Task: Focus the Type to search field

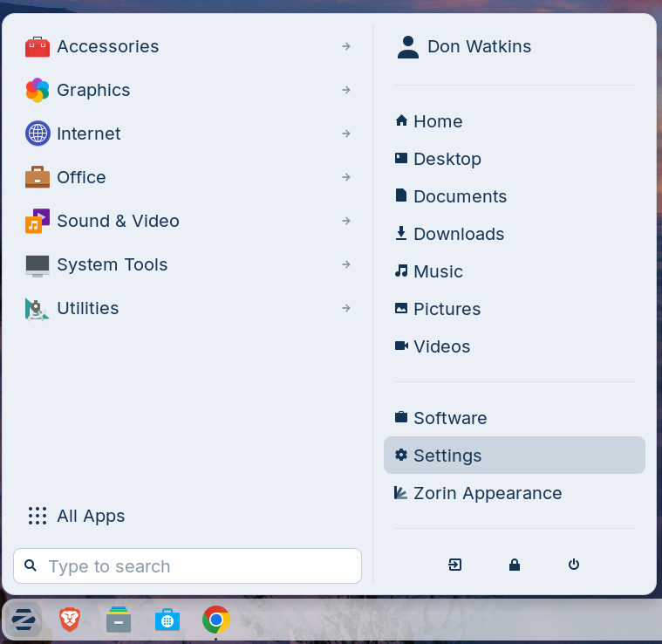Action: tap(188, 565)
